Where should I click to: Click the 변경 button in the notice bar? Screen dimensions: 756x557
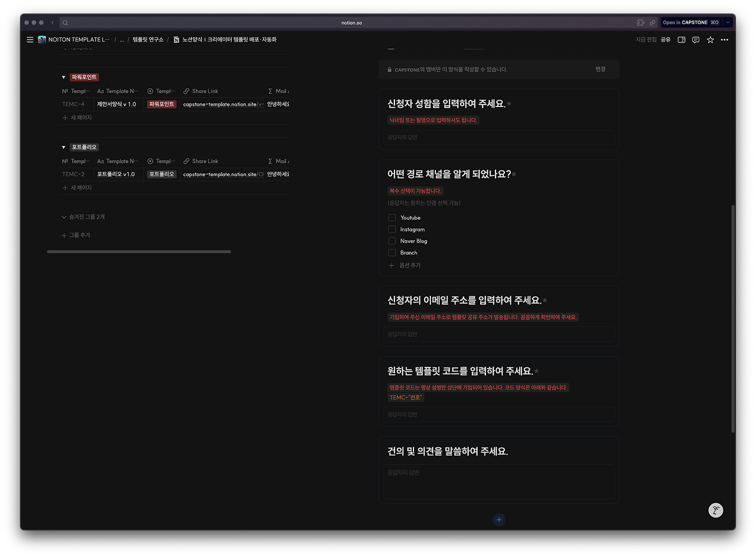pos(601,69)
